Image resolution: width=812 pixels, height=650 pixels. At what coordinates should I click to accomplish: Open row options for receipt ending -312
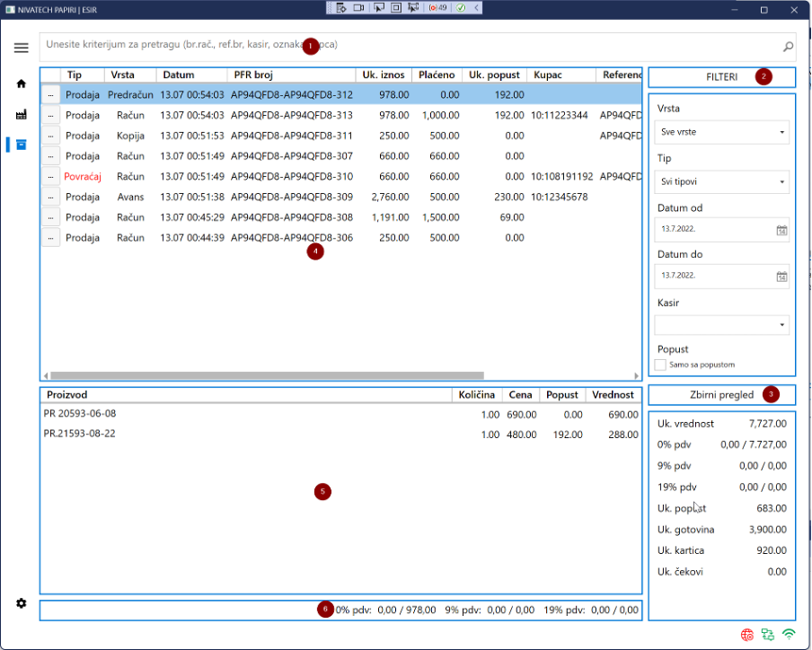click(50, 94)
